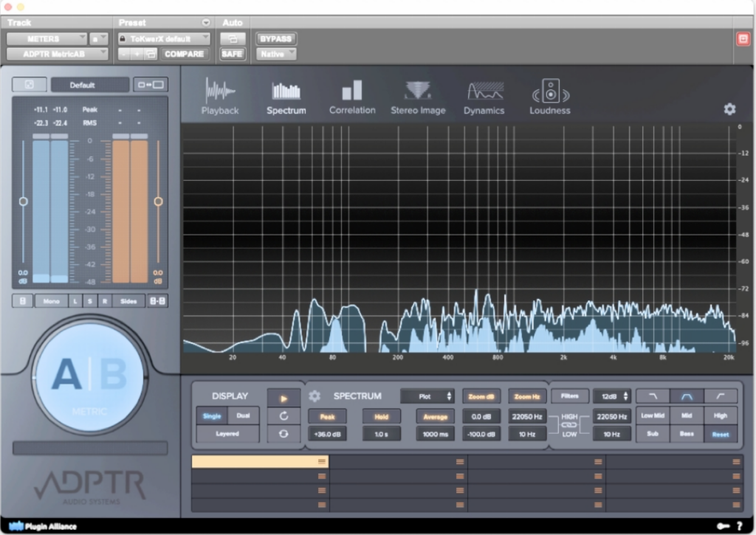Switch to the Spectrum tab

pos(286,97)
